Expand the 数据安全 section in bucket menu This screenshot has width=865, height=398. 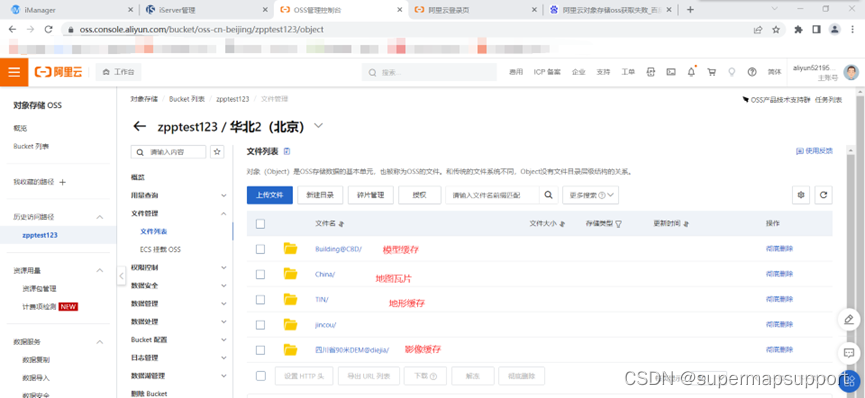(223, 286)
